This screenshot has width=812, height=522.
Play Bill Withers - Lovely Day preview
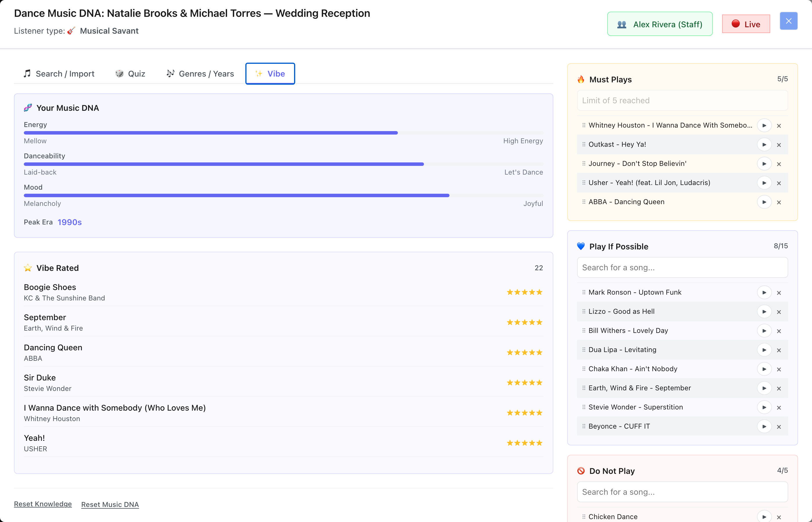(764, 331)
